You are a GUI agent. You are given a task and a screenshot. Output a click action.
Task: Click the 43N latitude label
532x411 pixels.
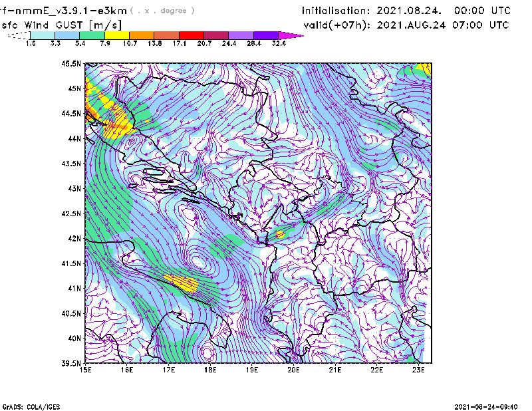pos(74,188)
